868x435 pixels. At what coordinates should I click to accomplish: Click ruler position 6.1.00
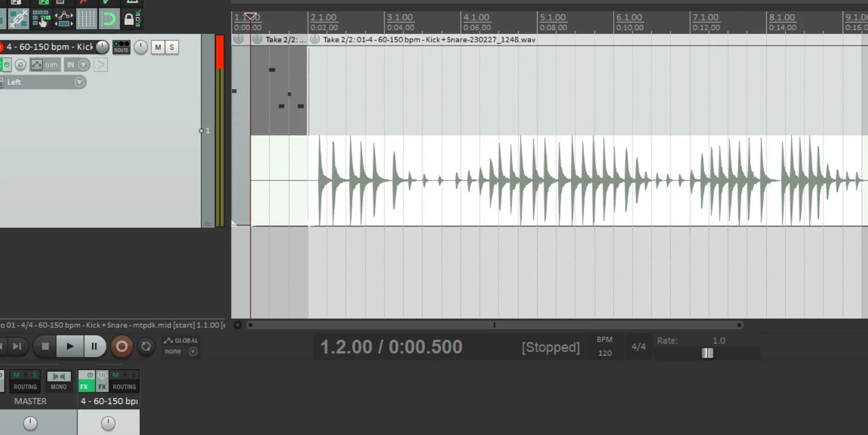click(629, 18)
